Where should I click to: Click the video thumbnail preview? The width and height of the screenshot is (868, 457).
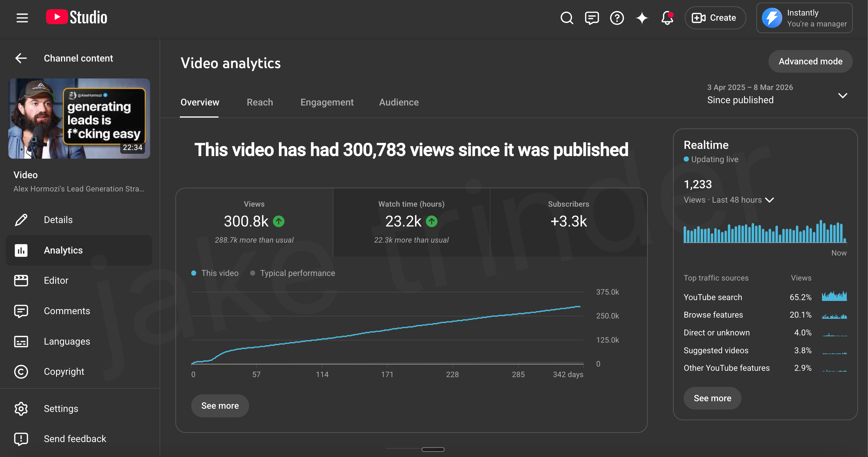point(79,118)
